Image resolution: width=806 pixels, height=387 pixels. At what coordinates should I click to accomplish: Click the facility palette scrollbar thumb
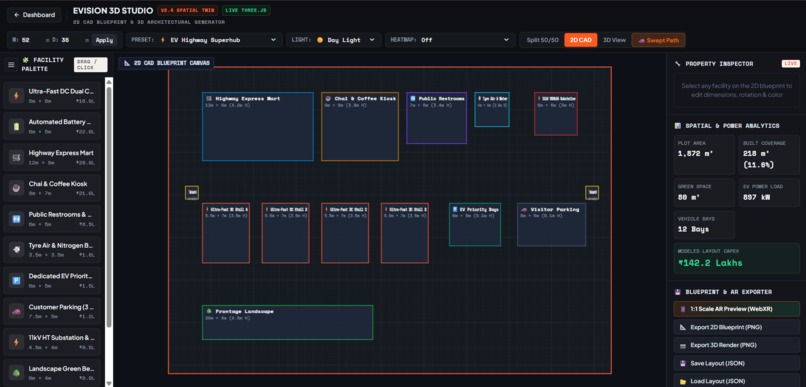[109, 207]
